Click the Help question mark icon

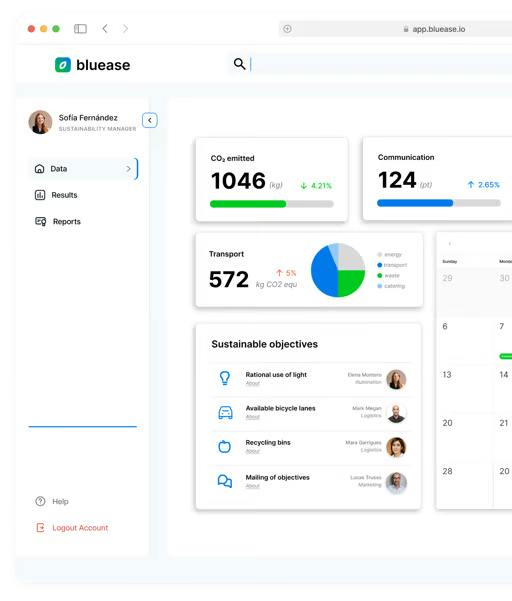click(x=40, y=501)
